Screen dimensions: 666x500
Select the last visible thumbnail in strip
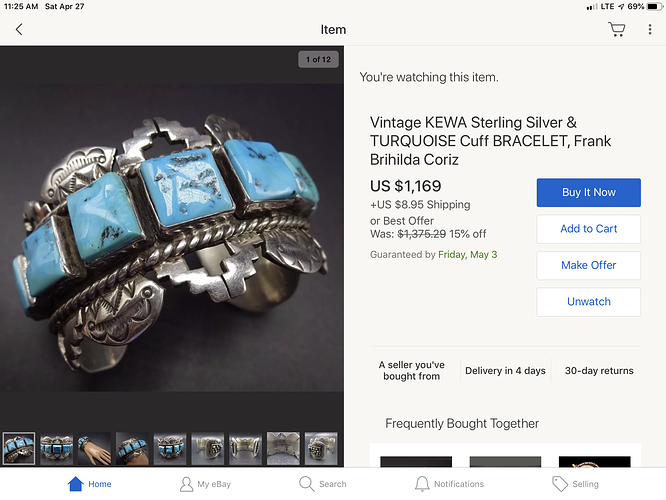321,449
